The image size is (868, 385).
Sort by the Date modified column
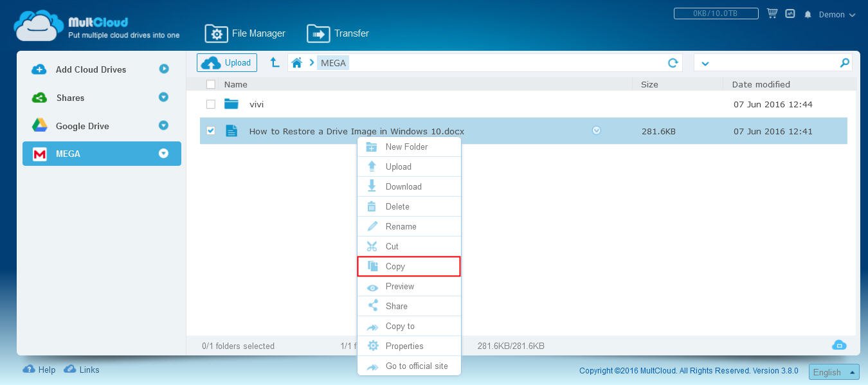pyautogui.click(x=761, y=84)
